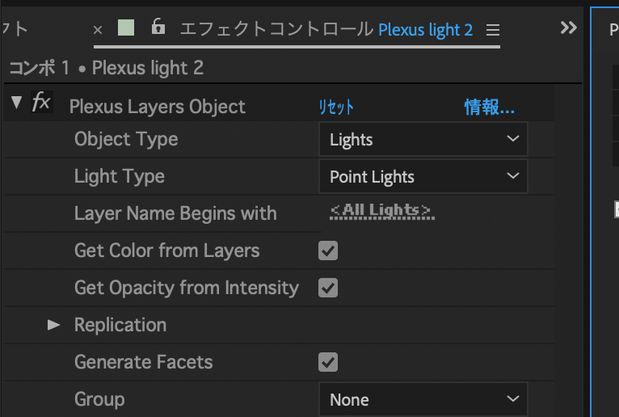Click the Get Opacity from Intensity label
The image size is (619, 417).
point(187,287)
